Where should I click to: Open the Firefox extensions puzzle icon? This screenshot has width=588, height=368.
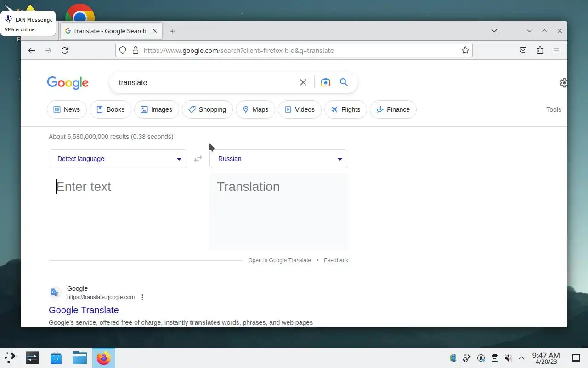coord(540,51)
